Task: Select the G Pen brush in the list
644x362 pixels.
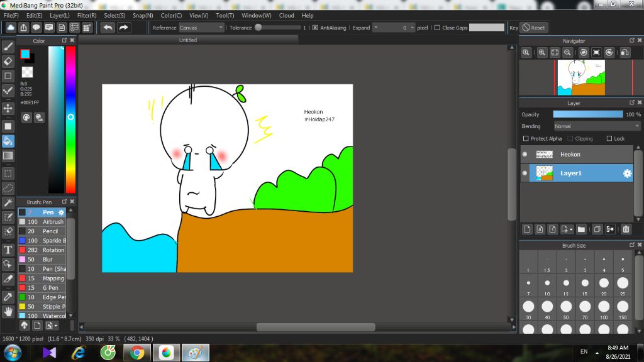Action: (x=42, y=288)
